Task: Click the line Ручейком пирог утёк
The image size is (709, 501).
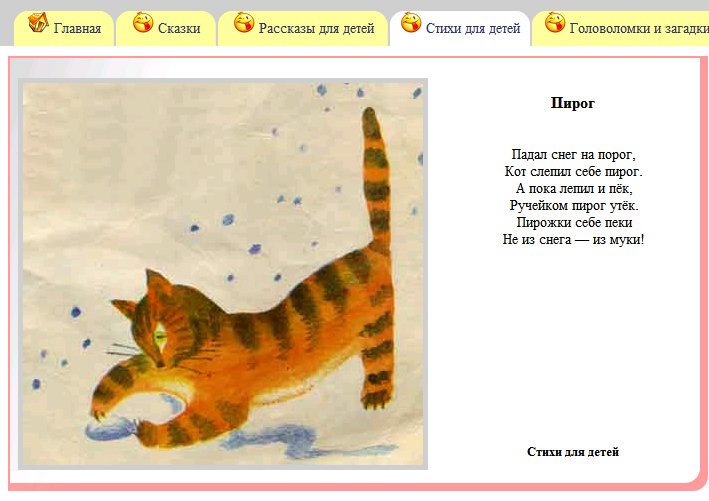Action: (x=574, y=206)
